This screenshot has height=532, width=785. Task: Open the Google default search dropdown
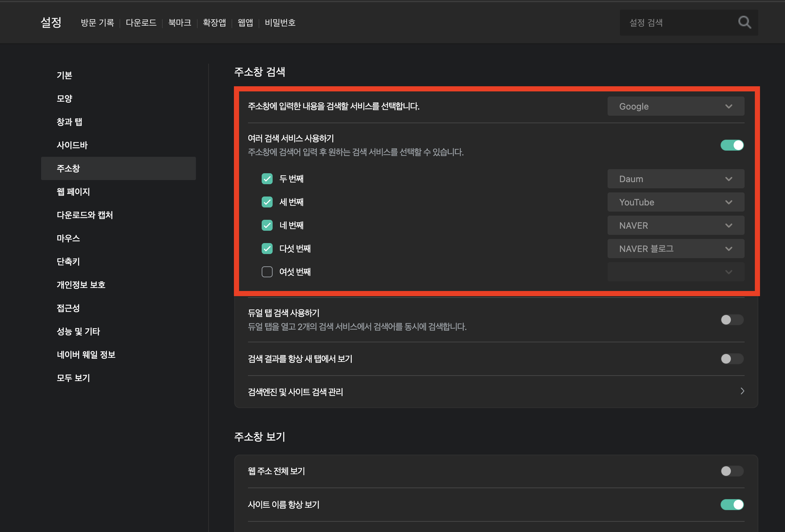(x=675, y=106)
